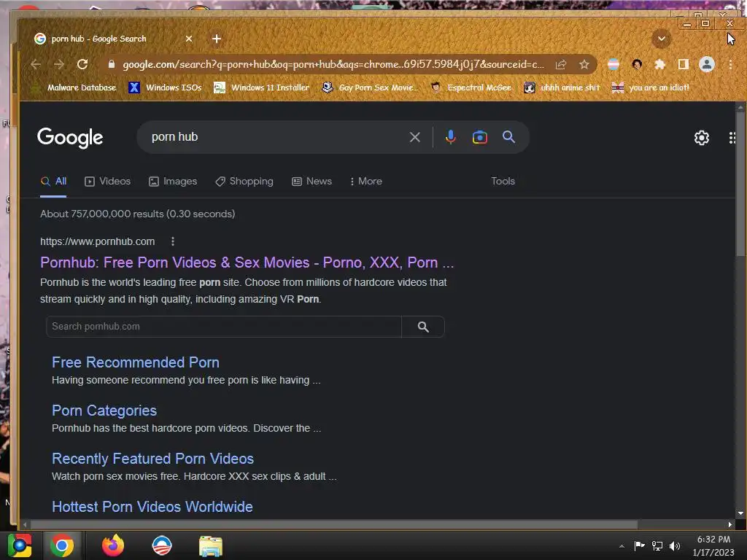The height and width of the screenshot is (560, 747).
Task: Open the 'you are an idiot!' bookmark
Action: click(651, 87)
